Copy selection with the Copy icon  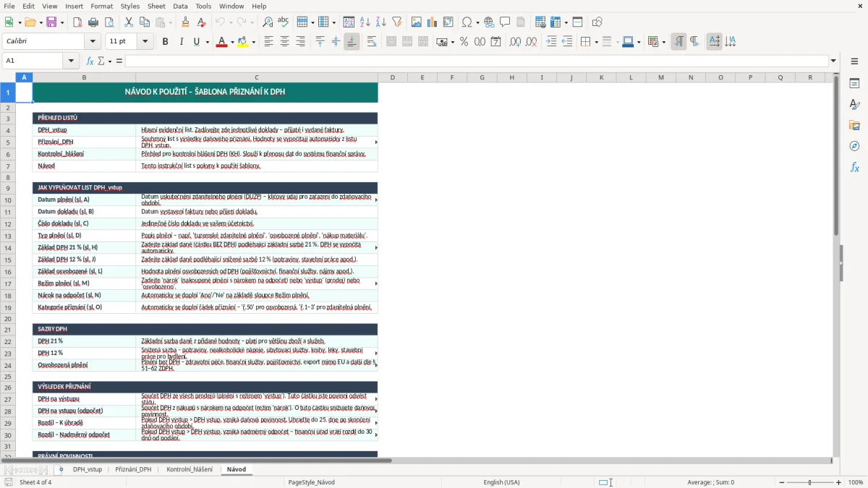point(145,22)
